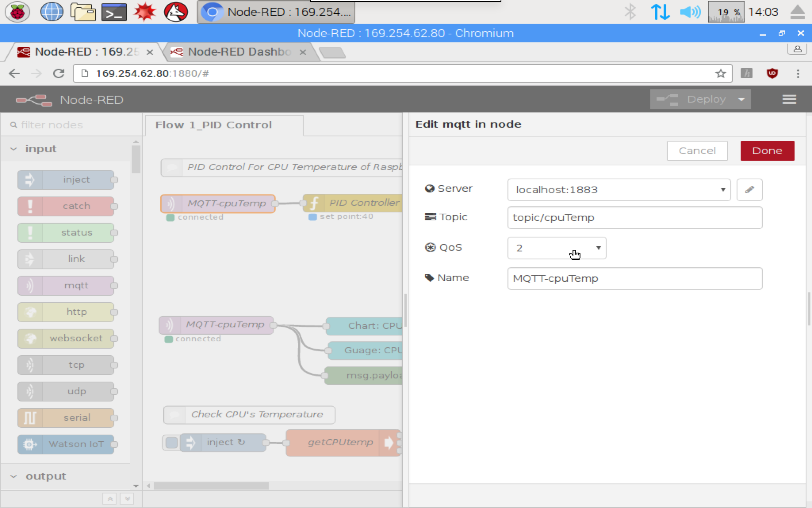Click the h extension icon
The height and width of the screenshot is (508, 812).
[747, 73]
